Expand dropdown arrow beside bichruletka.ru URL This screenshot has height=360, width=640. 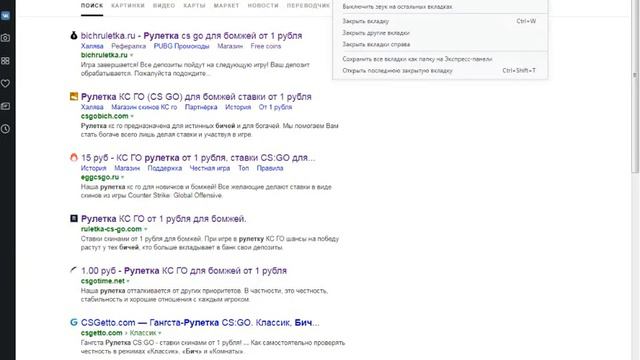131,55
